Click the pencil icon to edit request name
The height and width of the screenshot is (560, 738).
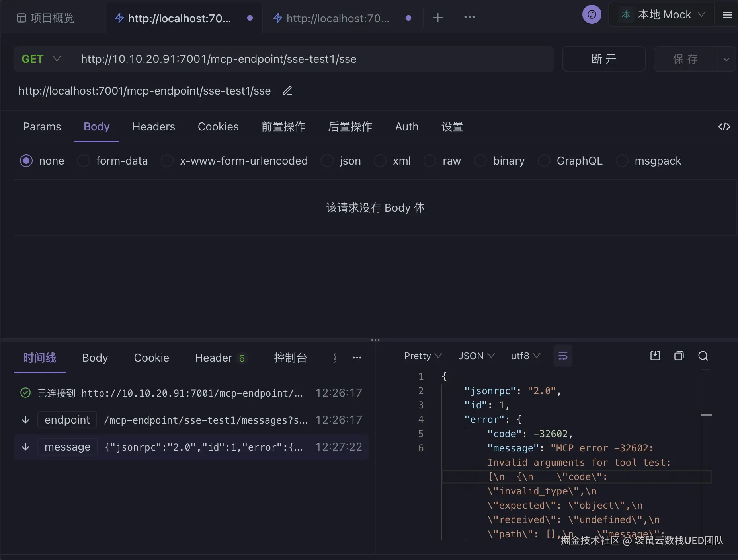click(x=287, y=91)
